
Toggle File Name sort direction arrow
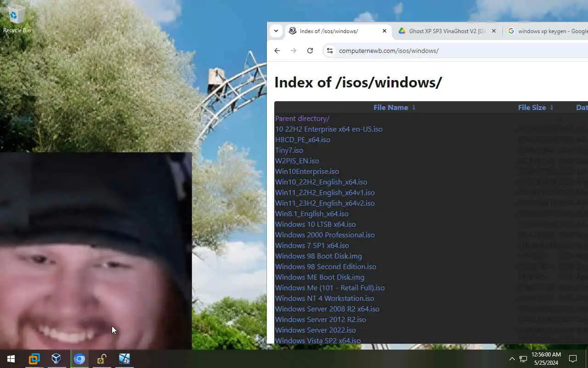click(413, 107)
